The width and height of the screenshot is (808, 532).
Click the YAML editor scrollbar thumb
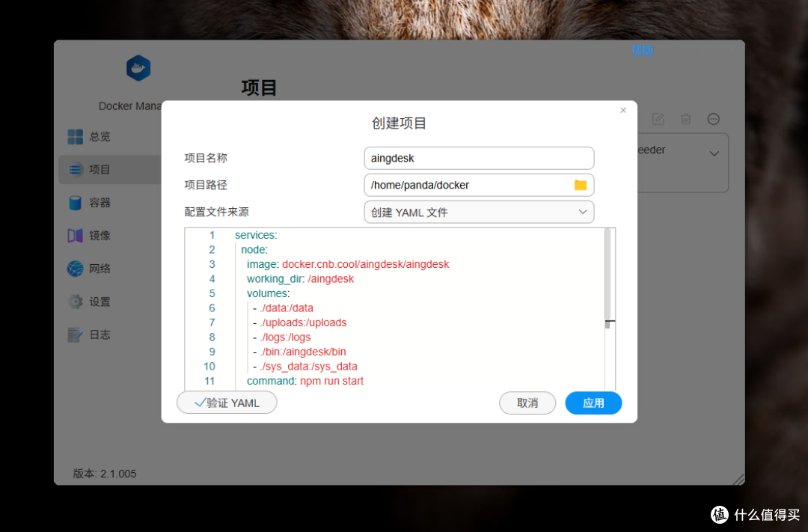(x=607, y=276)
